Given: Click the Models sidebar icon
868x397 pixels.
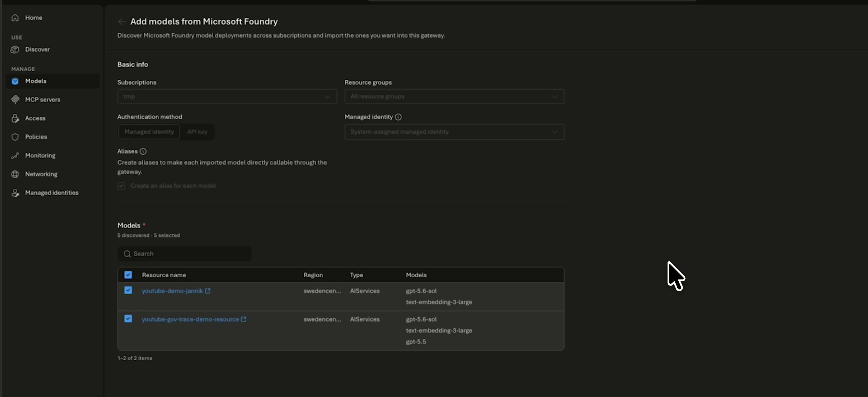Looking at the screenshot, I should pyautogui.click(x=15, y=81).
